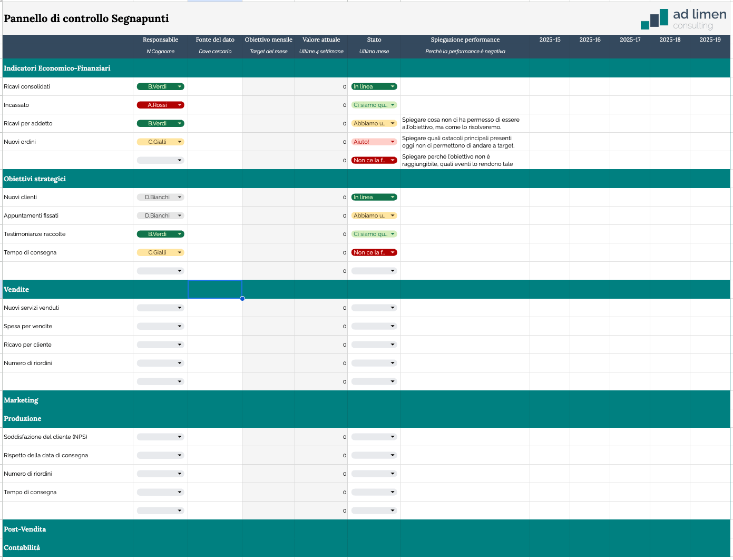The image size is (733, 560).
Task: Select Valore attuale cell for Ricavo per cliente
Action: [321, 345]
